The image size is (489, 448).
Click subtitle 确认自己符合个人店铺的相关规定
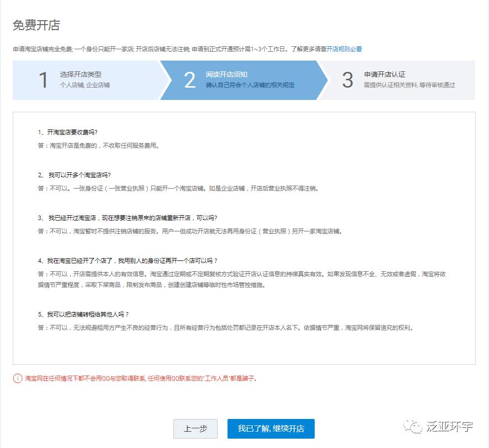click(250, 85)
